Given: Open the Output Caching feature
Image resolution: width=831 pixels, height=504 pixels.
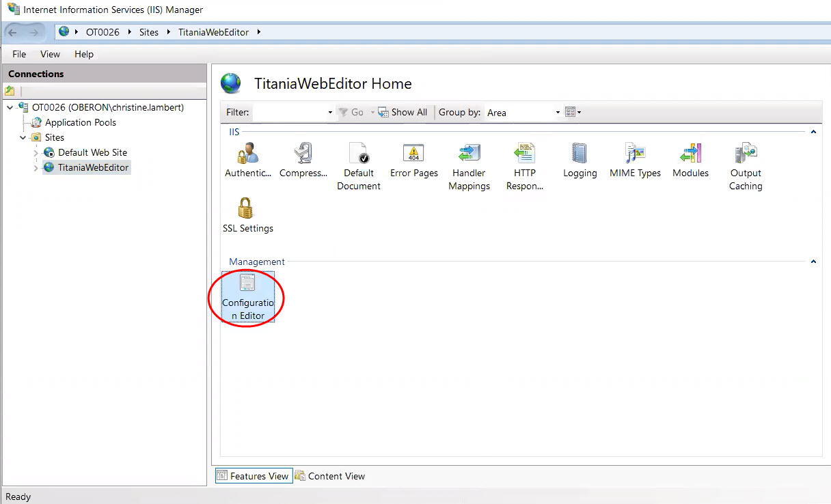Looking at the screenshot, I should (x=746, y=167).
